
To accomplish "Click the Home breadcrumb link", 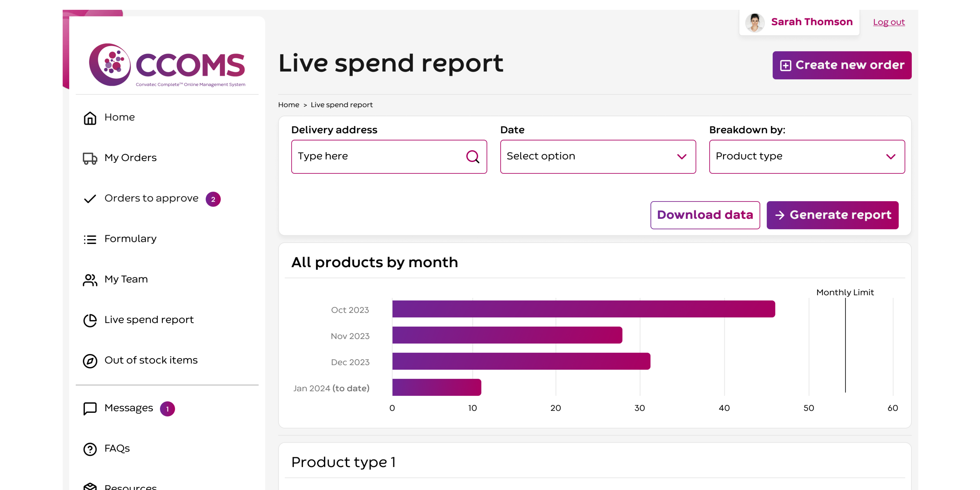I will tap(288, 105).
